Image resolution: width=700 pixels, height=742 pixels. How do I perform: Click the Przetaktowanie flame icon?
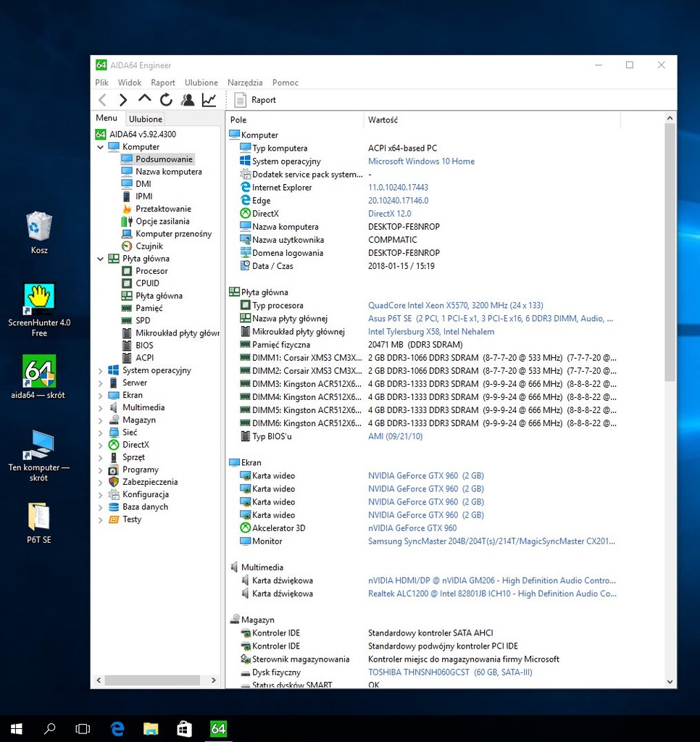(x=126, y=209)
